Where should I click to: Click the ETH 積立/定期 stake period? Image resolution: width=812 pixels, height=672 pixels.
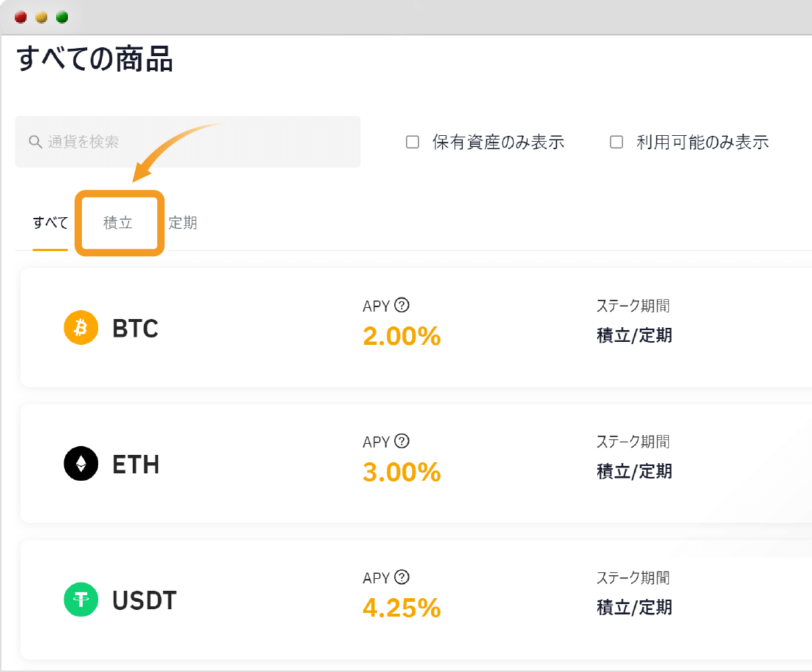[634, 472]
